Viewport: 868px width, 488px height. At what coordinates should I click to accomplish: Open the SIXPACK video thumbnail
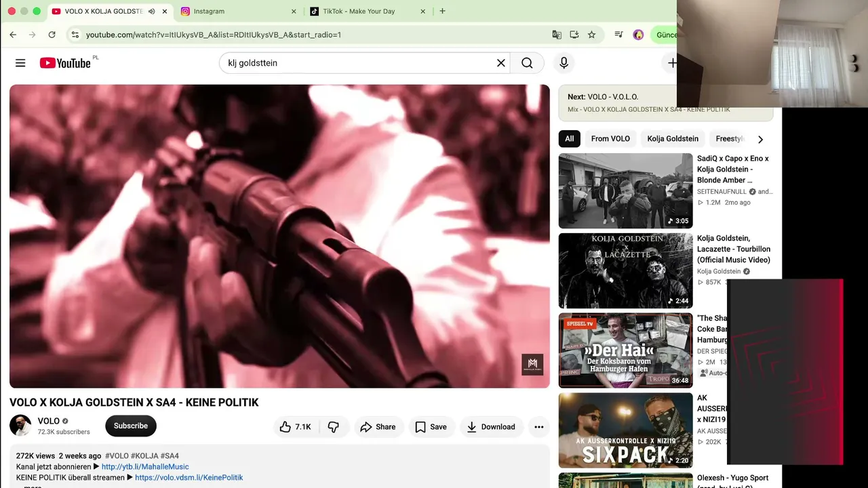pos(625,430)
